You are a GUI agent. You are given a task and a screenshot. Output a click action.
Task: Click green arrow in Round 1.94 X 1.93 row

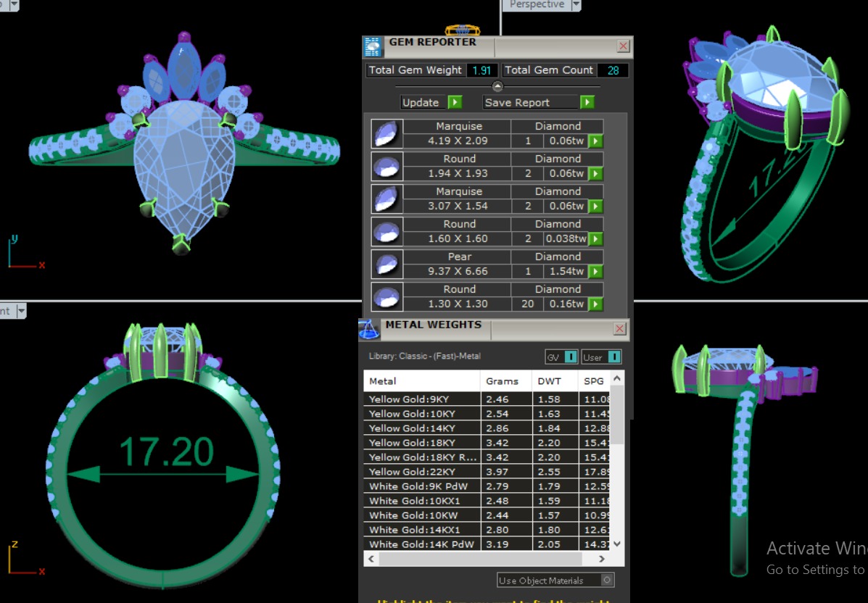point(595,174)
